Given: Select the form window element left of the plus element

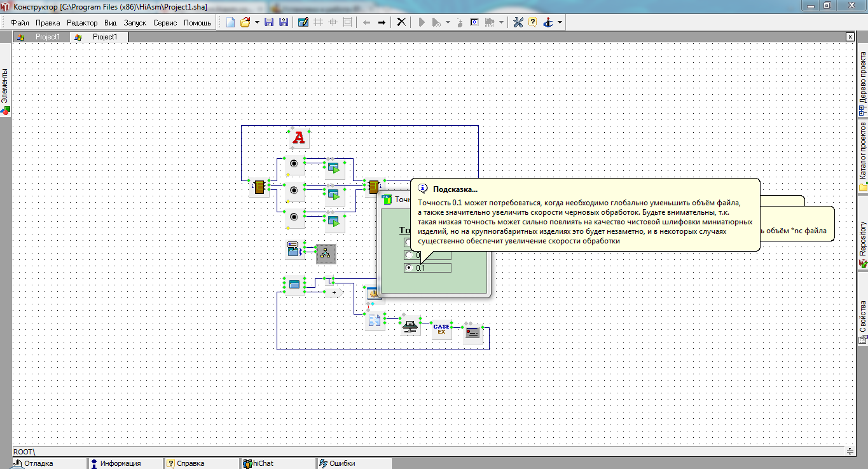Looking at the screenshot, I should 294,285.
